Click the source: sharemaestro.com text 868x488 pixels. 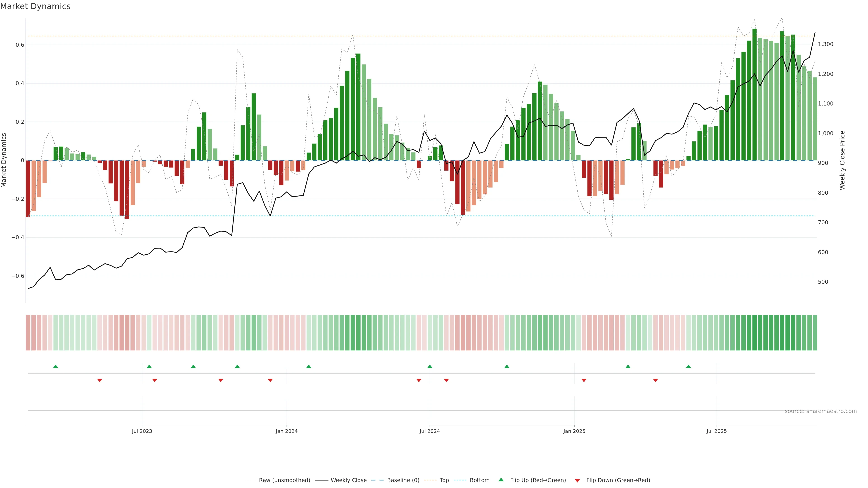pos(821,411)
